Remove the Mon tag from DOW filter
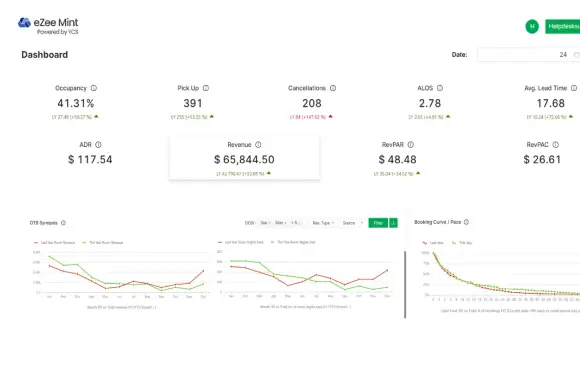This screenshot has width=580, height=380. [x=285, y=223]
